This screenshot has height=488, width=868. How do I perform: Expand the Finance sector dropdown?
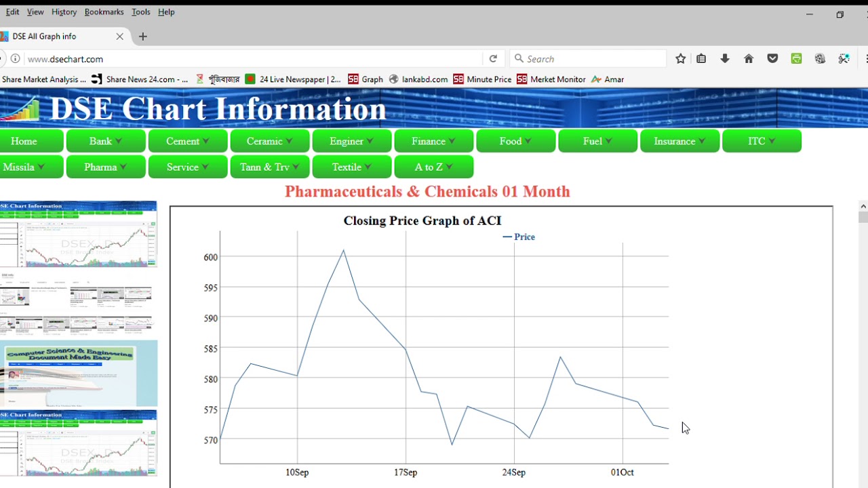coord(434,141)
